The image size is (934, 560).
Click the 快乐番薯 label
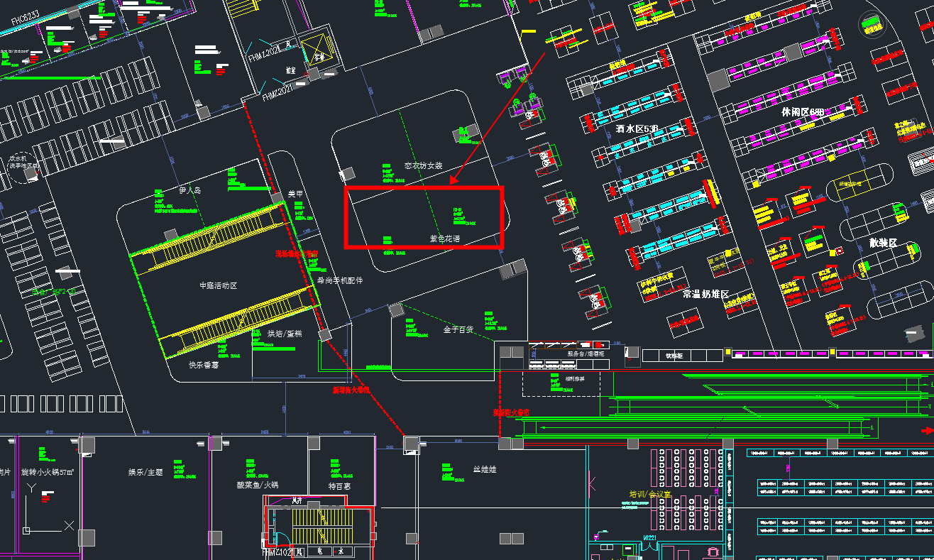tap(204, 365)
